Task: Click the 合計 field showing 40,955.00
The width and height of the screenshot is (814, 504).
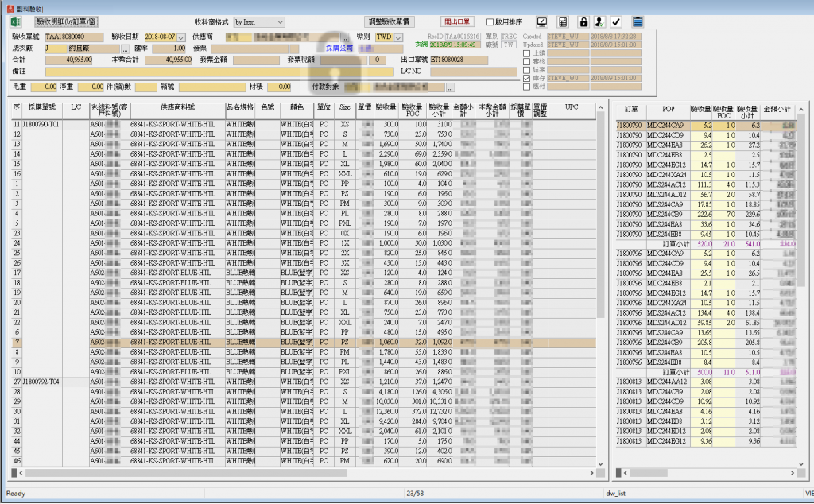Action: click(x=68, y=60)
